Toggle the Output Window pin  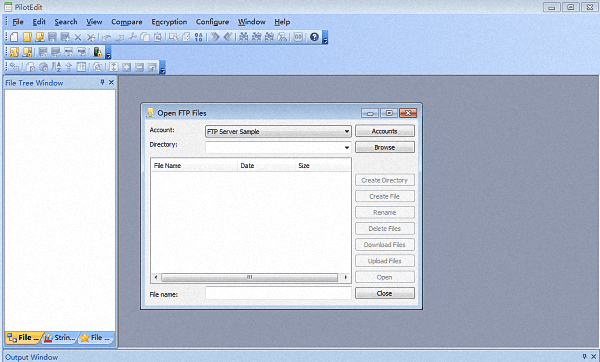584,357
